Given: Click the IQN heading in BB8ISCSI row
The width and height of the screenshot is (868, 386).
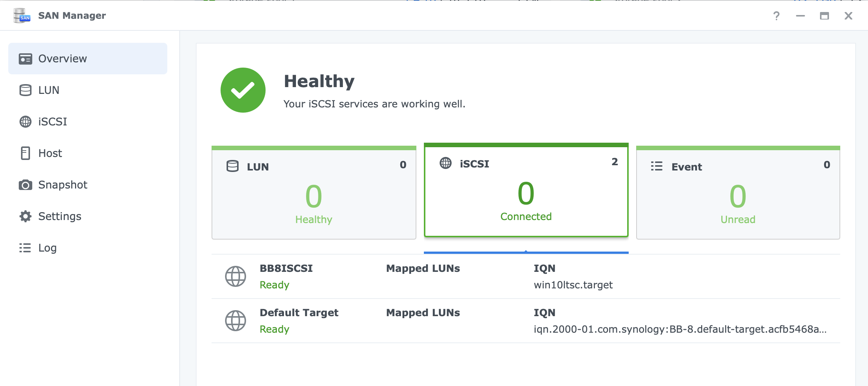Looking at the screenshot, I should pyautogui.click(x=545, y=268).
